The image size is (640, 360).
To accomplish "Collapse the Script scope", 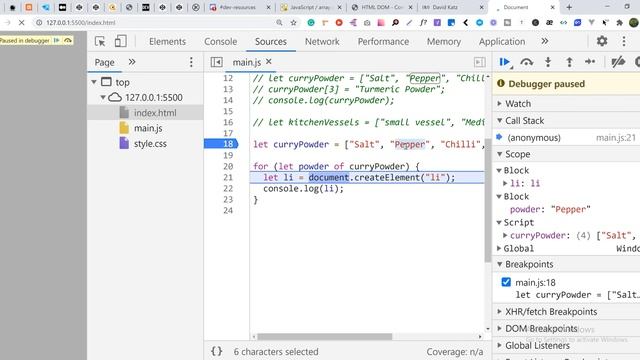I will point(499,222).
